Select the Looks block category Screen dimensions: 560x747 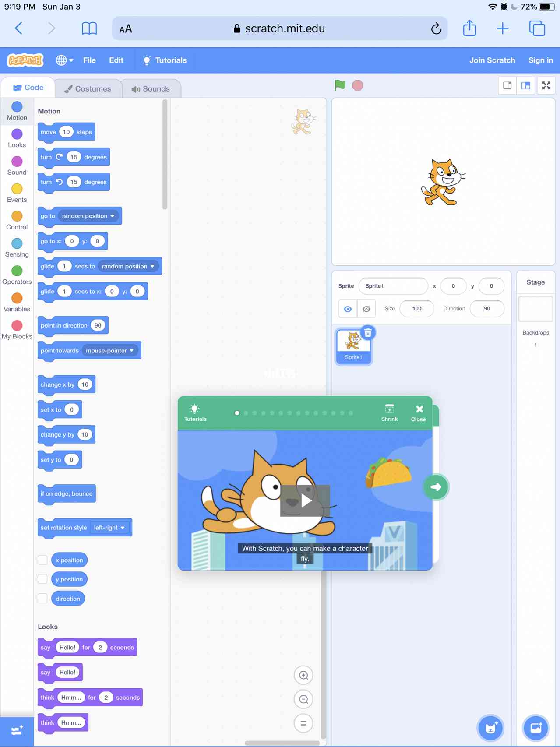coord(17,138)
